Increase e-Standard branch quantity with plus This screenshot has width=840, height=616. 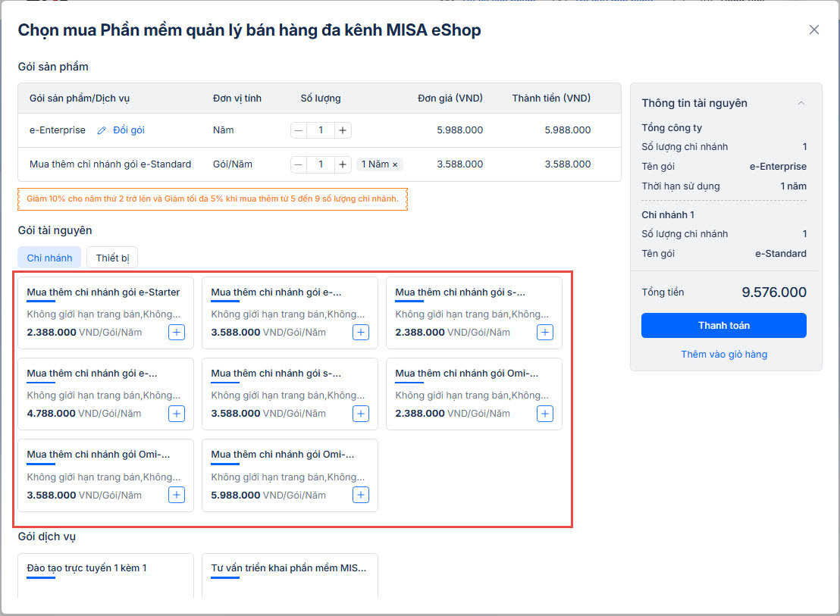(x=343, y=164)
